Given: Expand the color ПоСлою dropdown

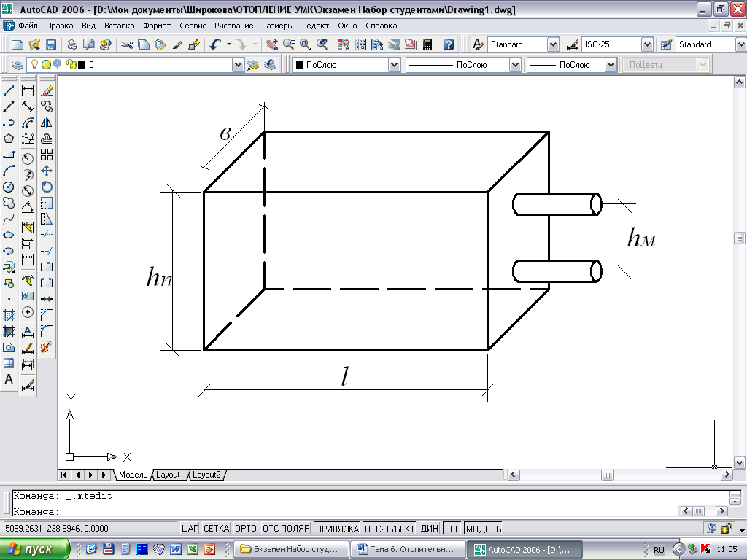Looking at the screenshot, I should coord(394,65).
